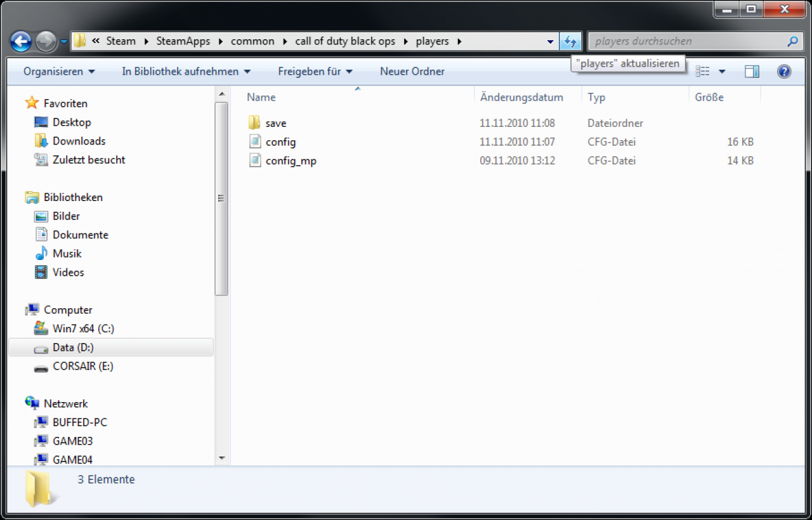Navigate to 'common' breadcrumb segment
This screenshot has width=812, height=520.
(x=252, y=41)
